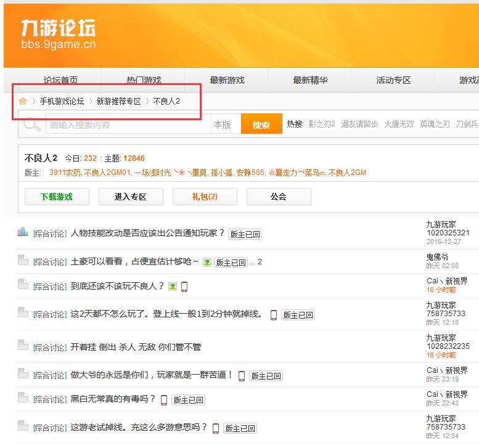The width and height of the screenshot is (479, 448).
Task: Click the magnifier icon beside the search box
Action: pos(31,124)
